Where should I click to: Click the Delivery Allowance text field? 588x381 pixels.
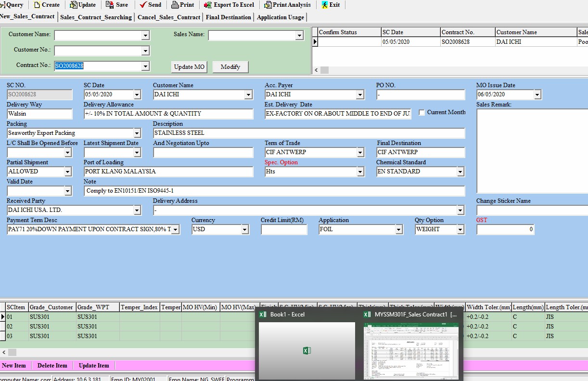(x=168, y=114)
